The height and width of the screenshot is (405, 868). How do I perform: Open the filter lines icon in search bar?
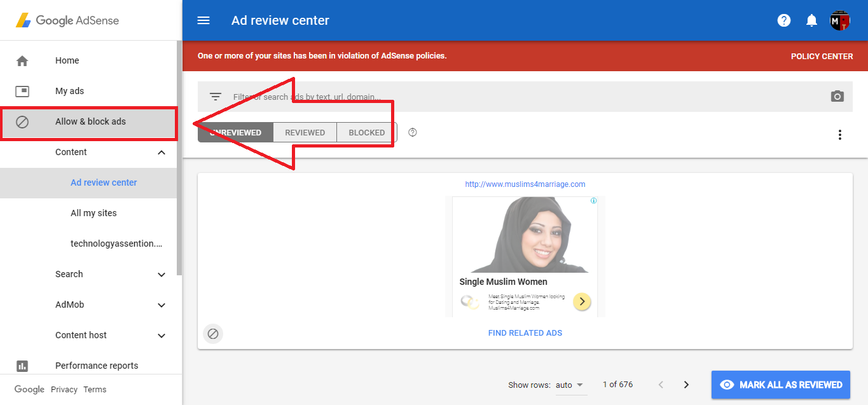216,97
